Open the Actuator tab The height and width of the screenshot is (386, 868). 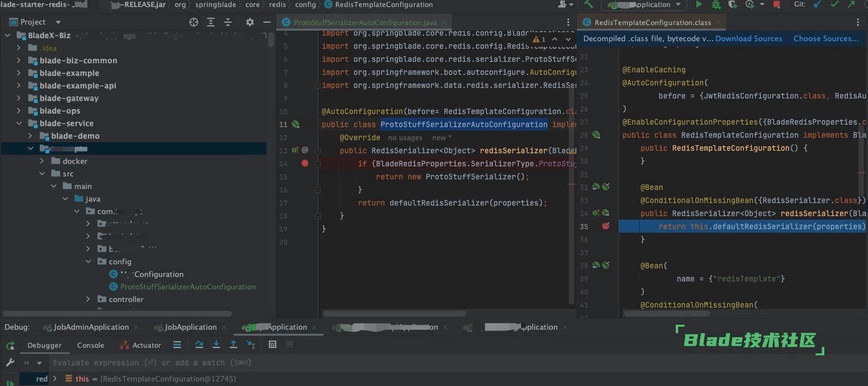point(141,345)
